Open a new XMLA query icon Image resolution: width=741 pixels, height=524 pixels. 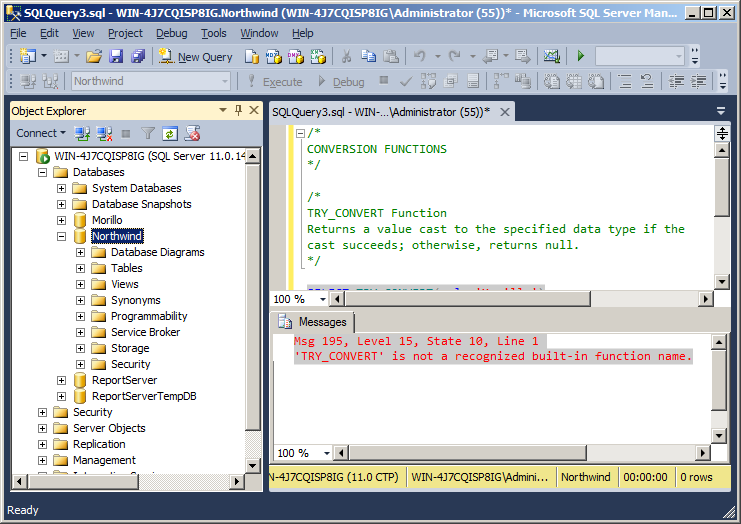[318, 56]
